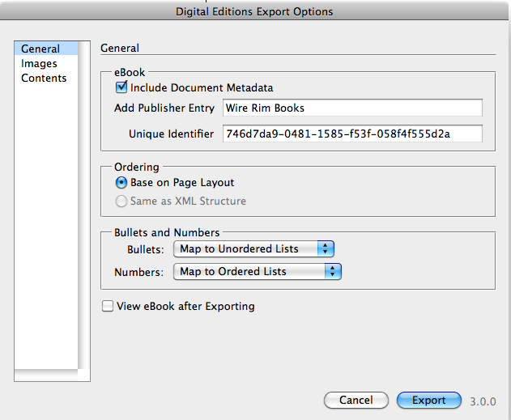Uncheck Include Document Metadata checkbox
Viewport: 511px width, 420px height.
(x=122, y=87)
